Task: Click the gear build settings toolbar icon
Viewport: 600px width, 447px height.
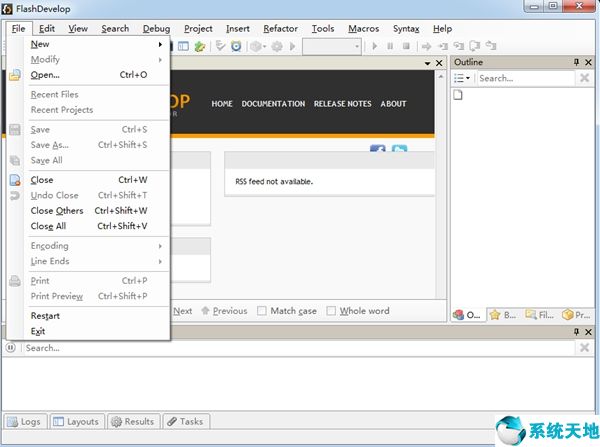Action: point(277,47)
